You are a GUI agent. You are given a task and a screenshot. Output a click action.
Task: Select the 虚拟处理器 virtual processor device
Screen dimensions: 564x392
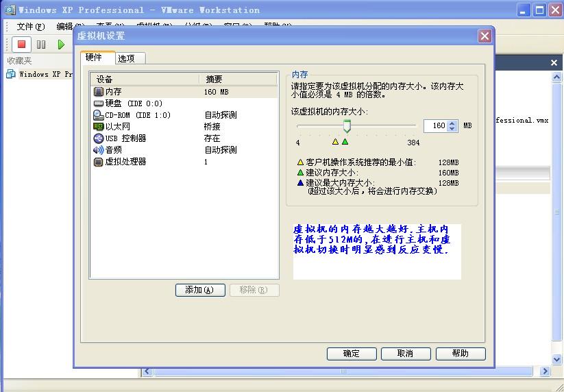click(125, 162)
